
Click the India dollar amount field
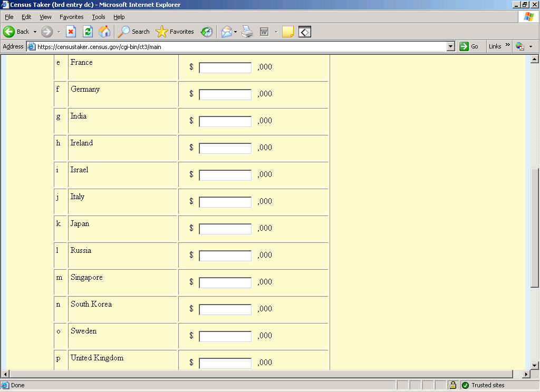point(225,121)
